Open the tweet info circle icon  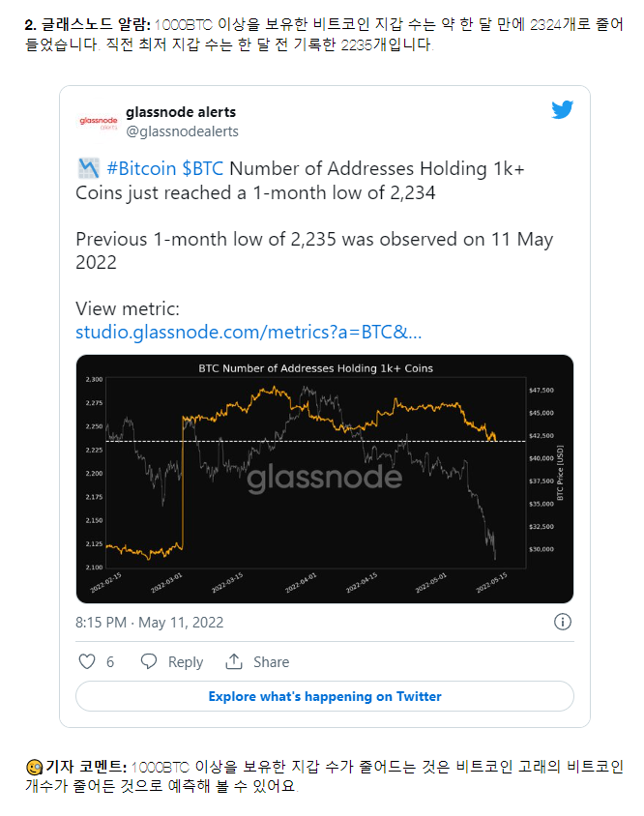562,622
